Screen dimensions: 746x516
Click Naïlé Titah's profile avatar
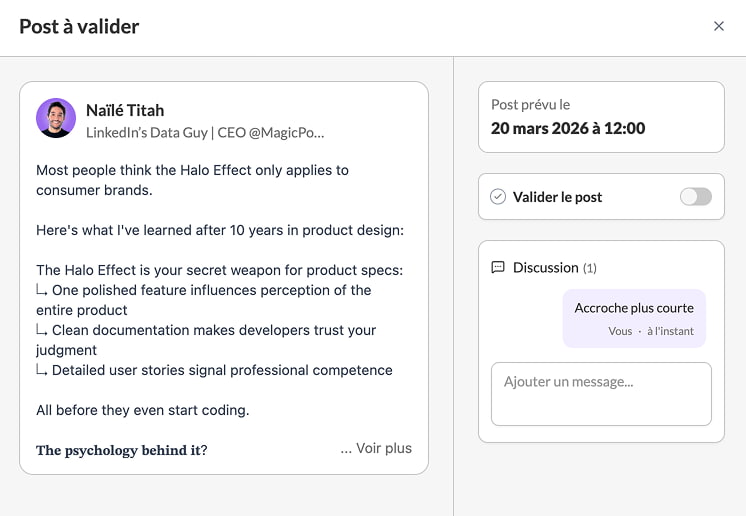56,118
